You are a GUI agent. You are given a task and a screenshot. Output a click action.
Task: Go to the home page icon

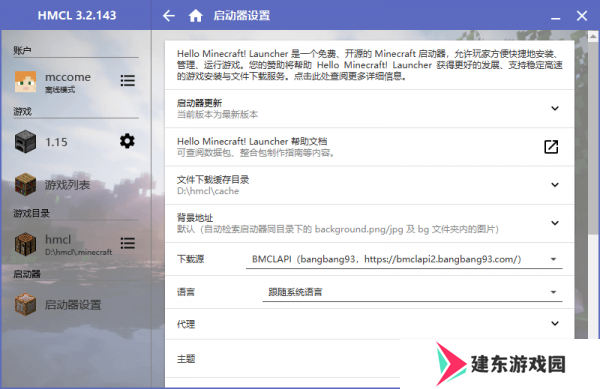196,16
